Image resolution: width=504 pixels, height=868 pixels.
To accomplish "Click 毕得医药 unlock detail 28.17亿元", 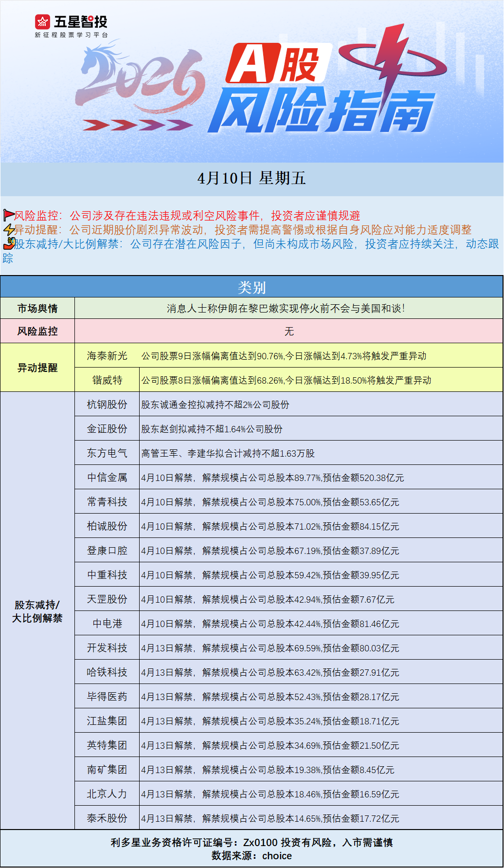I will [270, 697].
